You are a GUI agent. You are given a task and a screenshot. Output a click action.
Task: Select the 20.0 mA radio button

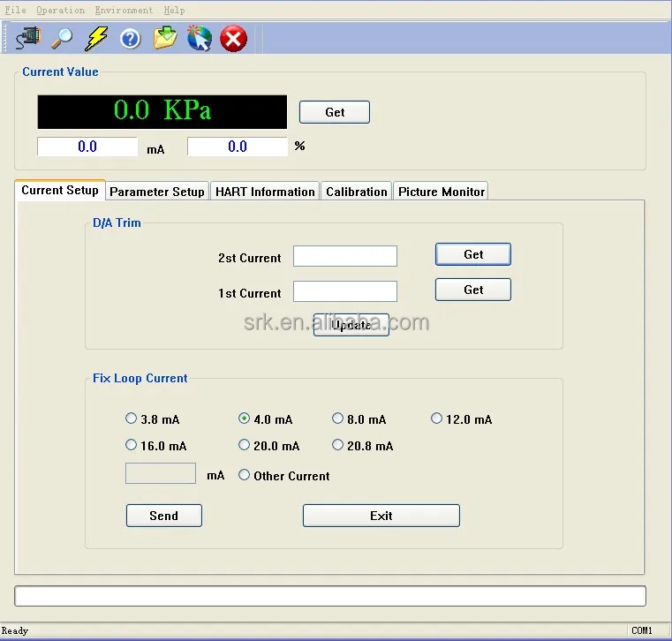tap(244, 445)
